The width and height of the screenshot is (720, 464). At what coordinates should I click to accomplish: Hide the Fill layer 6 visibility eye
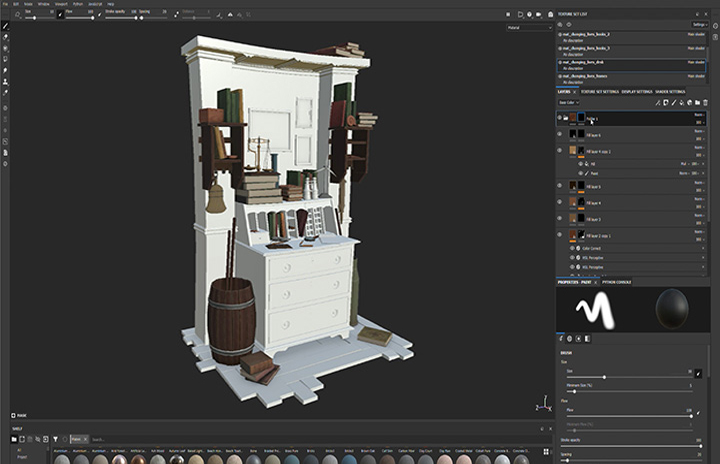559,134
